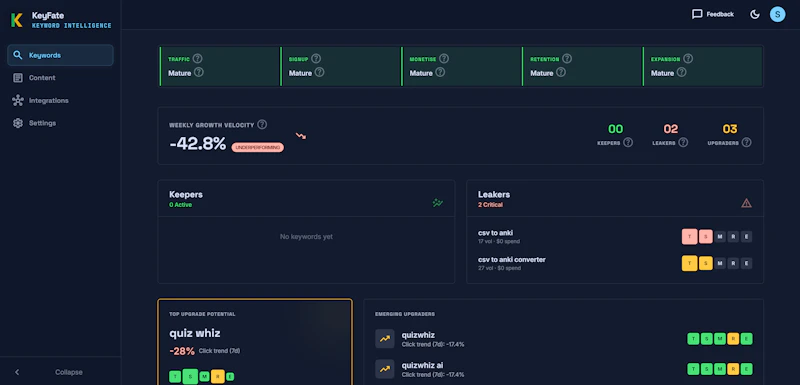Select the 02 Leakers counter

[670, 135]
